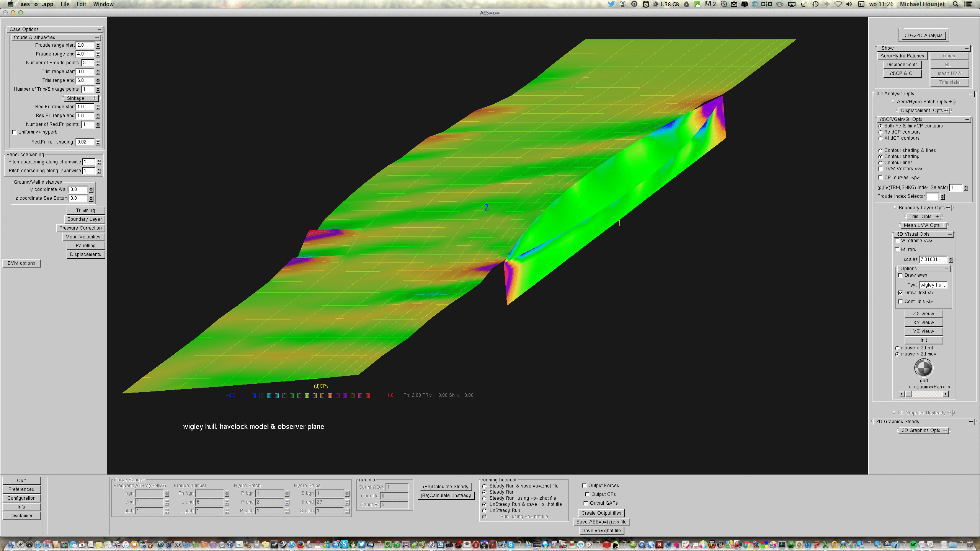Open Spotlight search in menu bar
This screenshot has height=551, width=980.
pos(955,4)
